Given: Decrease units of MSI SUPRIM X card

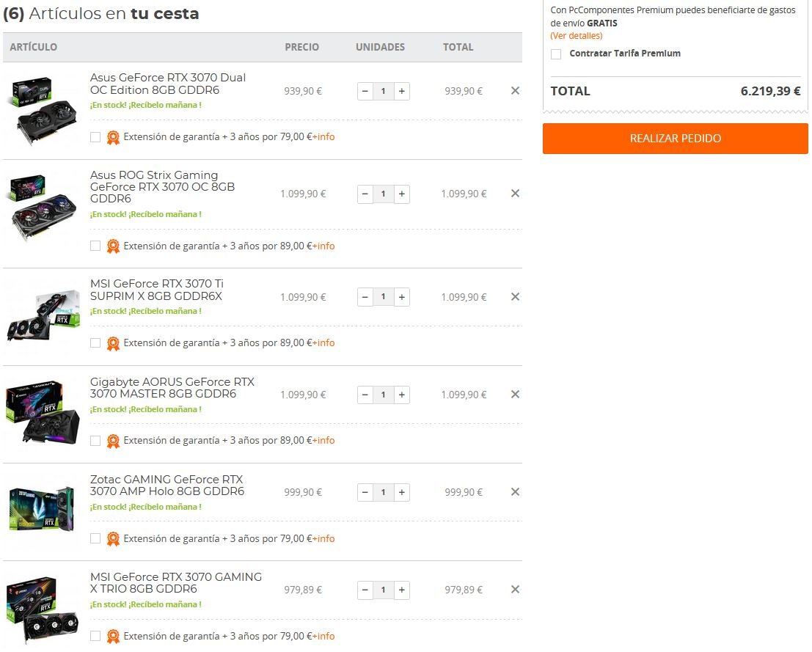Looking at the screenshot, I should tap(365, 297).
